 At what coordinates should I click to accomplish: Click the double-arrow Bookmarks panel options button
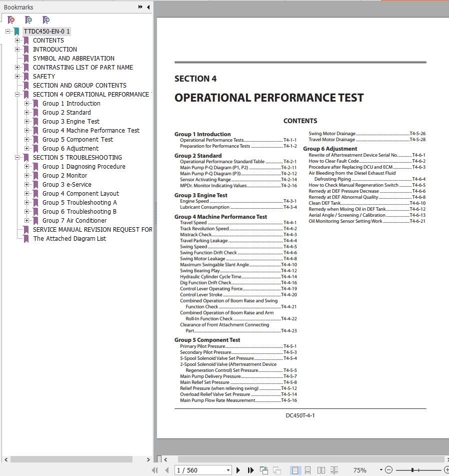tap(140, 7)
